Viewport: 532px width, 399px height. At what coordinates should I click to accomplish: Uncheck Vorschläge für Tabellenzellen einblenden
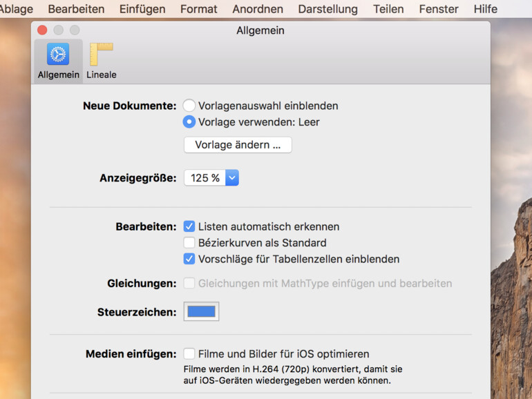(x=189, y=260)
